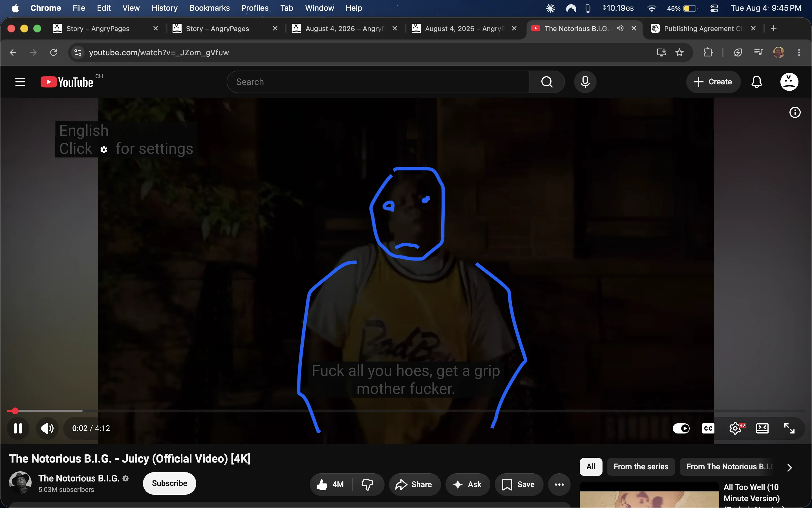Open a new browser tab
812x508 pixels.
(774, 29)
